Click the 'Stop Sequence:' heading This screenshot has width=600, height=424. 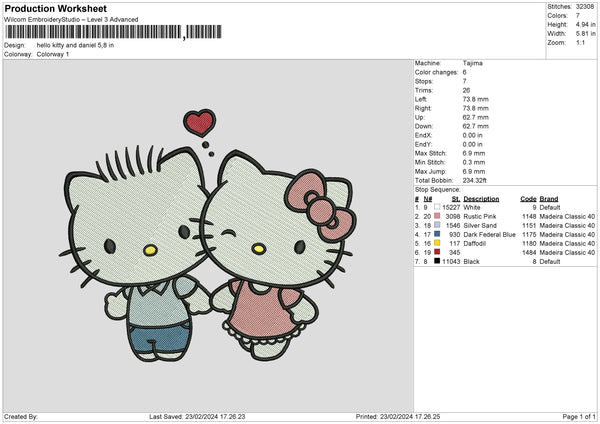(438, 189)
